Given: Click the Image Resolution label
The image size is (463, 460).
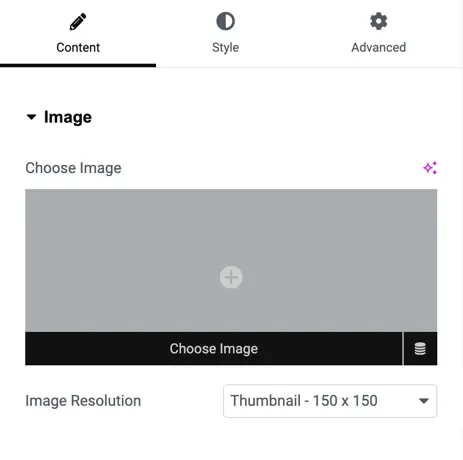Looking at the screenshot, I should click(83, 401).
